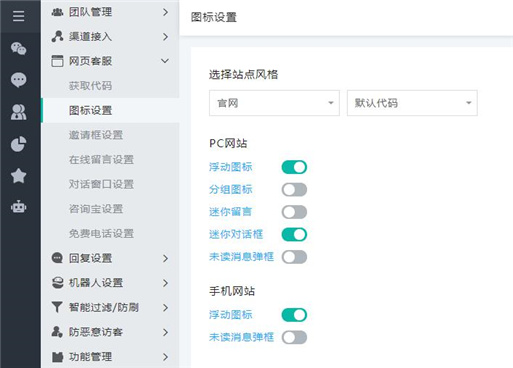Click the 回复设置 menu label
The width and height of the screenshot is (513, 368).
pos(90,258)
